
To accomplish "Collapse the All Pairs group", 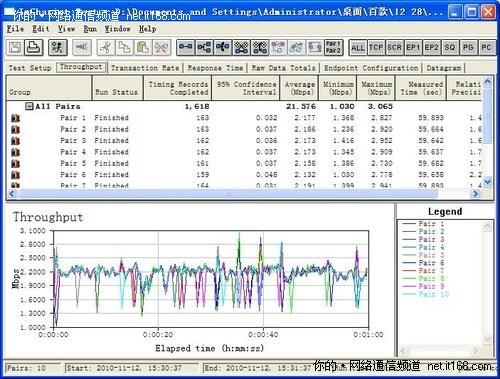I will (29, 106).
